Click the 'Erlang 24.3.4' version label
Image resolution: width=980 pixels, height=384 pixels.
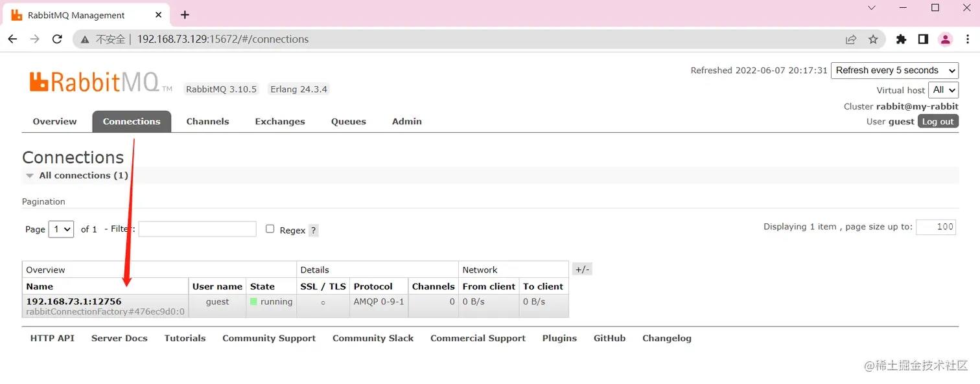299,89
